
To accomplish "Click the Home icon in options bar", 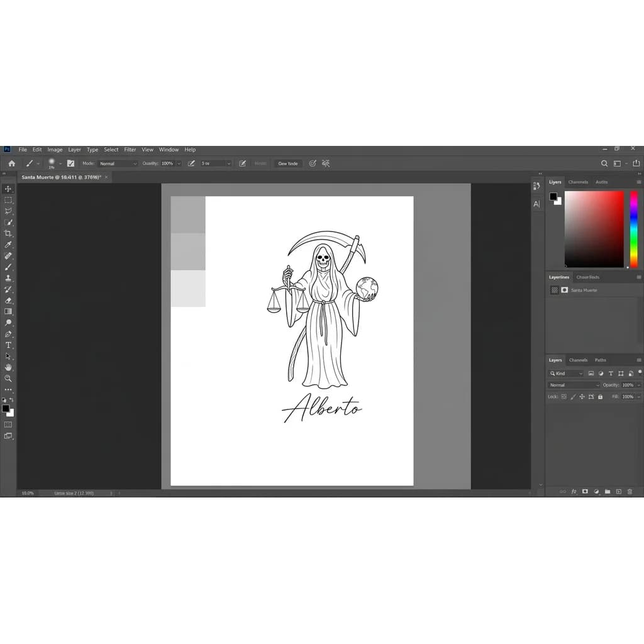I will [x=12, y=164].
